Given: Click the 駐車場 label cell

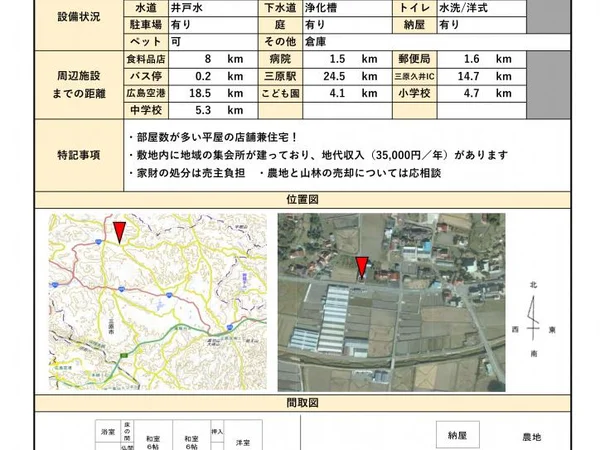Looking at the screenshot, I should pyautogui.click(x=146, y=25).
